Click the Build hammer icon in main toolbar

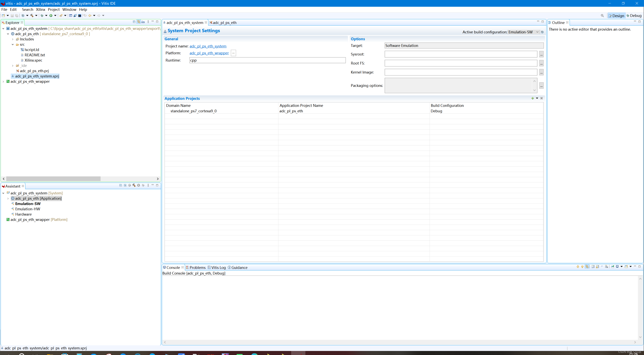[x=32, y=15]
